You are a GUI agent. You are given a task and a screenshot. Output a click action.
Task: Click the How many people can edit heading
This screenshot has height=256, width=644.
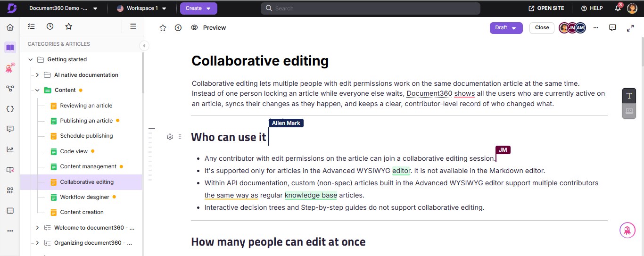pos(278,242)
